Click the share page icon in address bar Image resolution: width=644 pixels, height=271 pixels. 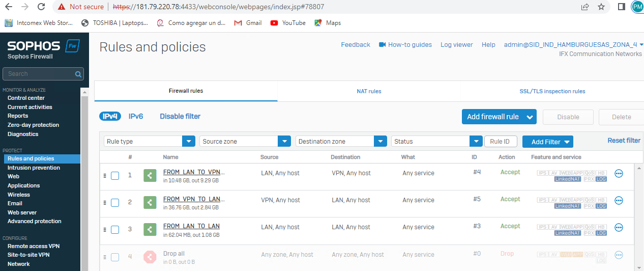point(585,7)
